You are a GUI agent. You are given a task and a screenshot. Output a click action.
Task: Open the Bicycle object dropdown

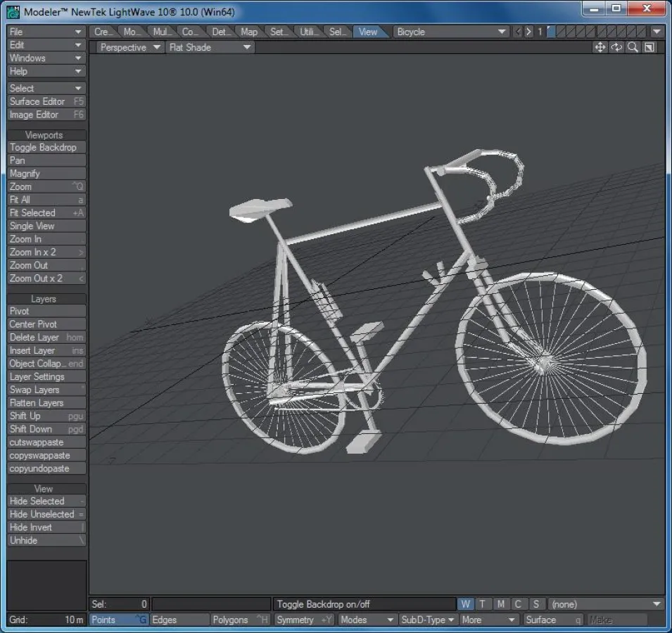[x=451, y=32]
